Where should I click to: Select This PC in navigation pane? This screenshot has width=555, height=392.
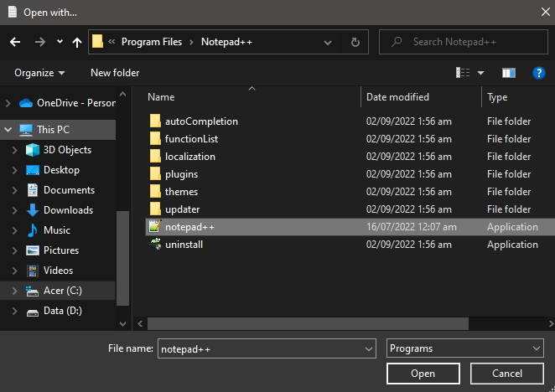pos(53,130)
